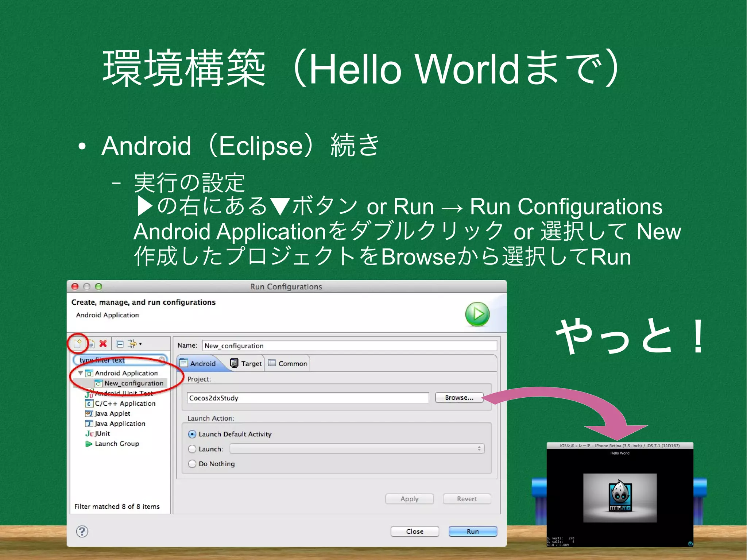Select New_configuration tree item
Image resolution: width=747 pixels, height=560 pixels.
(x=133, y=383)
